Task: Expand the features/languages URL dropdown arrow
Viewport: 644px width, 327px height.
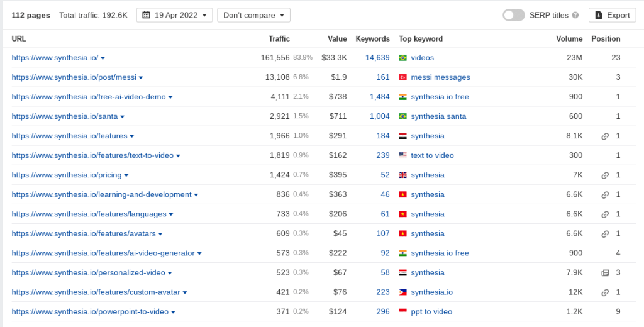Action: point(171,214)
